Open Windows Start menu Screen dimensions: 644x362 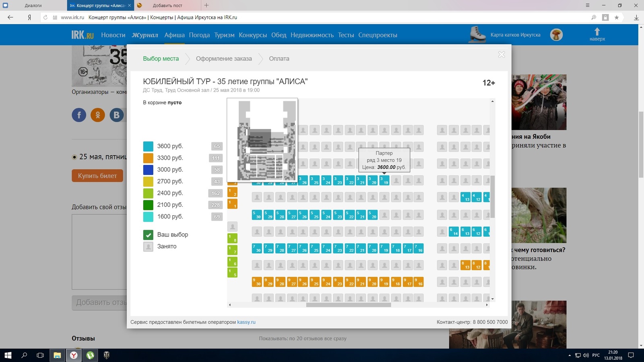pyautogui.click(x=8, y=355)
